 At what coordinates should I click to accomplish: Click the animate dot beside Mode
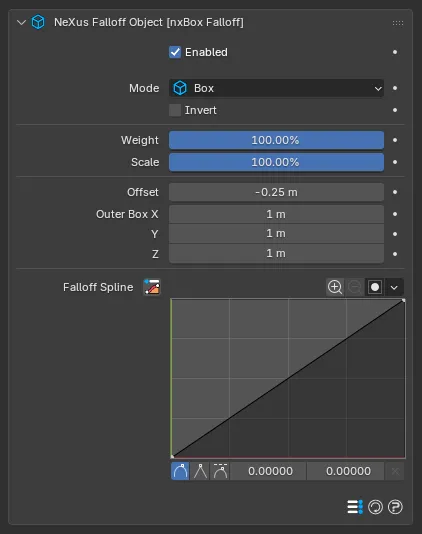tap(395, 88)
